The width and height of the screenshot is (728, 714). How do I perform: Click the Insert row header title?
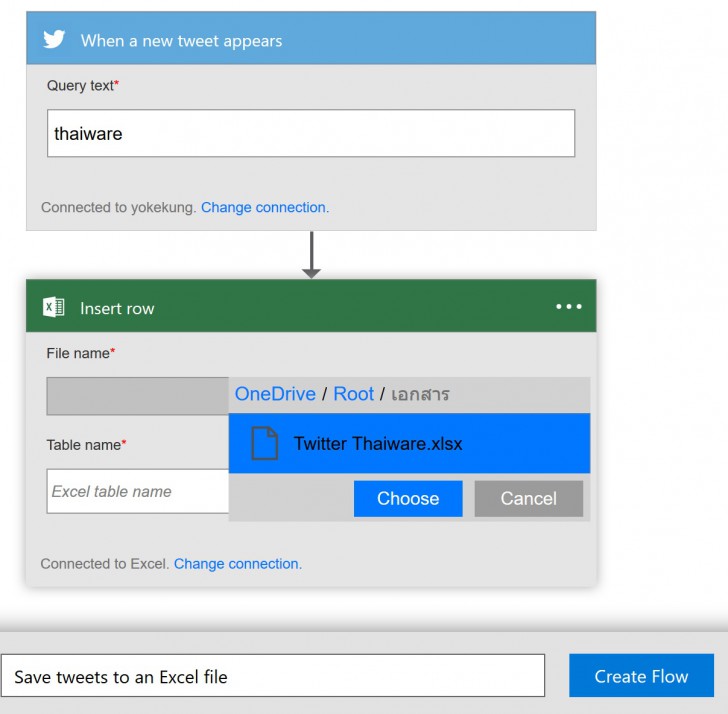click(117, 309)
